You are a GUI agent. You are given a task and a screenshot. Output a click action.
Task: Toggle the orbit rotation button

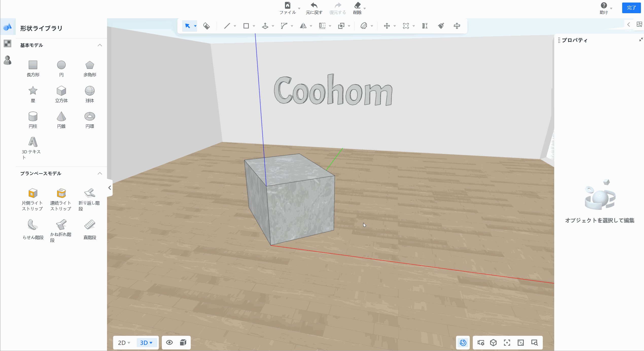coord(463,343)
